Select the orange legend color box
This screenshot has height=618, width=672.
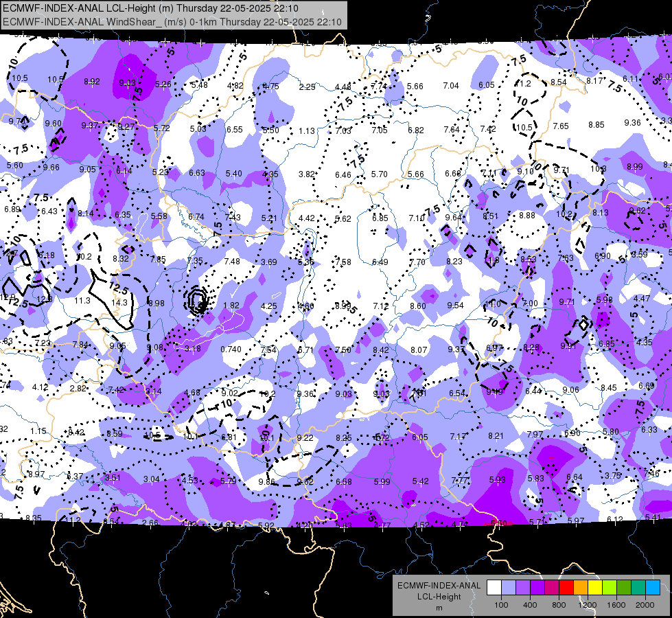pyautogui.click(x=581, y=588)
